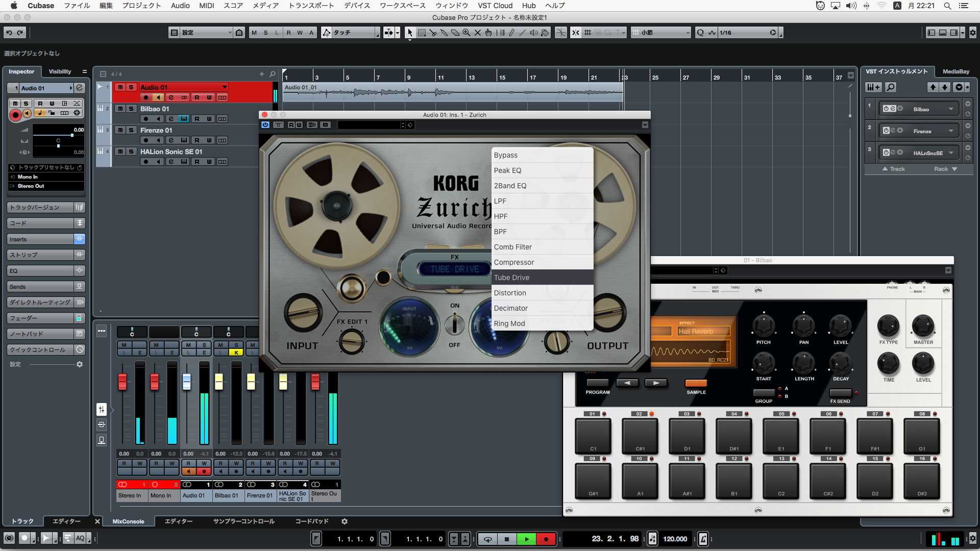Open the VST Cloud menu
The image size is (980, 551).
(x=495, y=6)
